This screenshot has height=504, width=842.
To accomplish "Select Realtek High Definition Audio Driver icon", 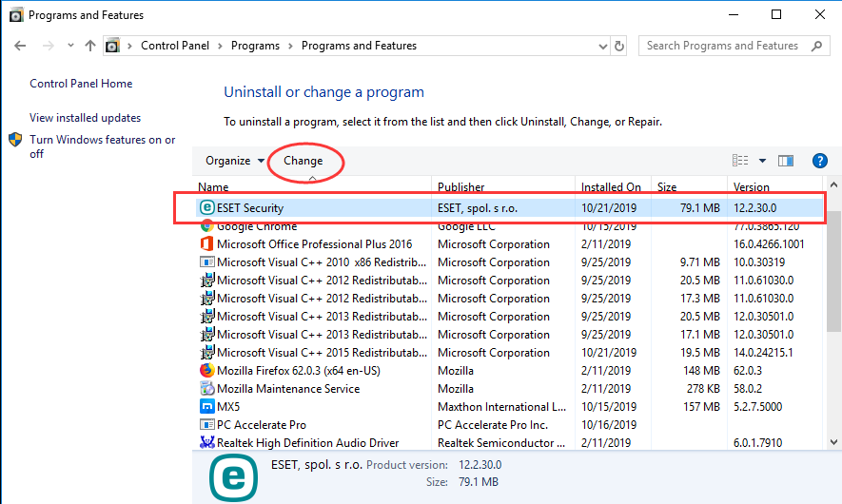I will [206, 442].
